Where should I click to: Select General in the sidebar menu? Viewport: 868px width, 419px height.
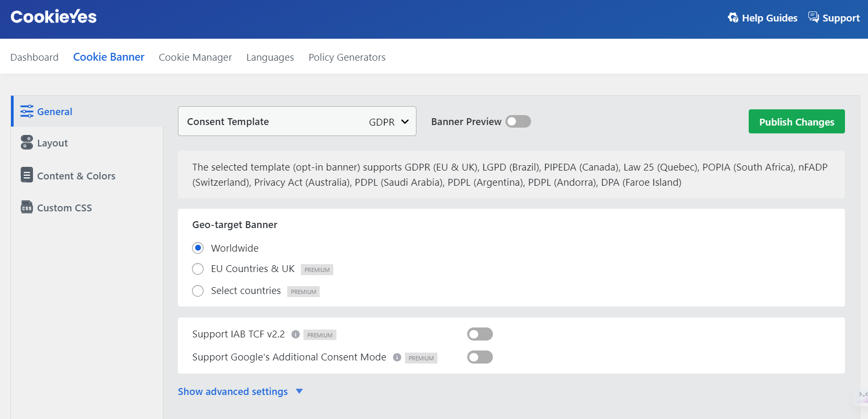click(x=87, y=111)
